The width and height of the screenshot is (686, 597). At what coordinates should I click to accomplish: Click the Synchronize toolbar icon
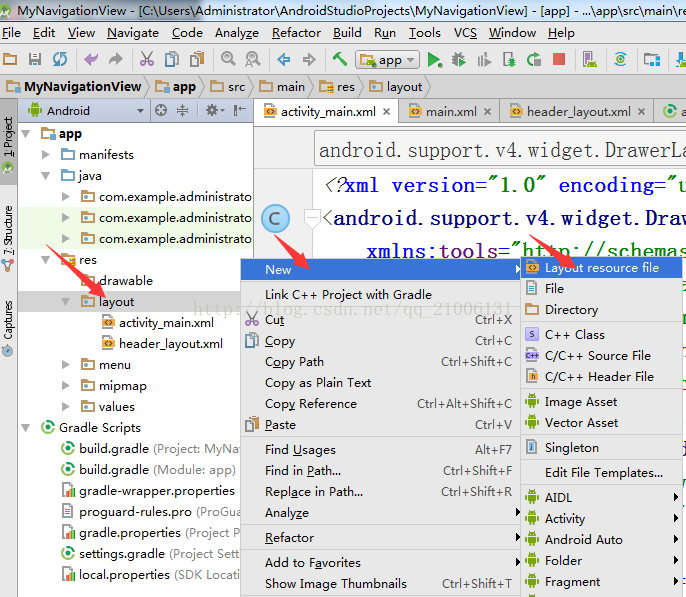point(60,59)
